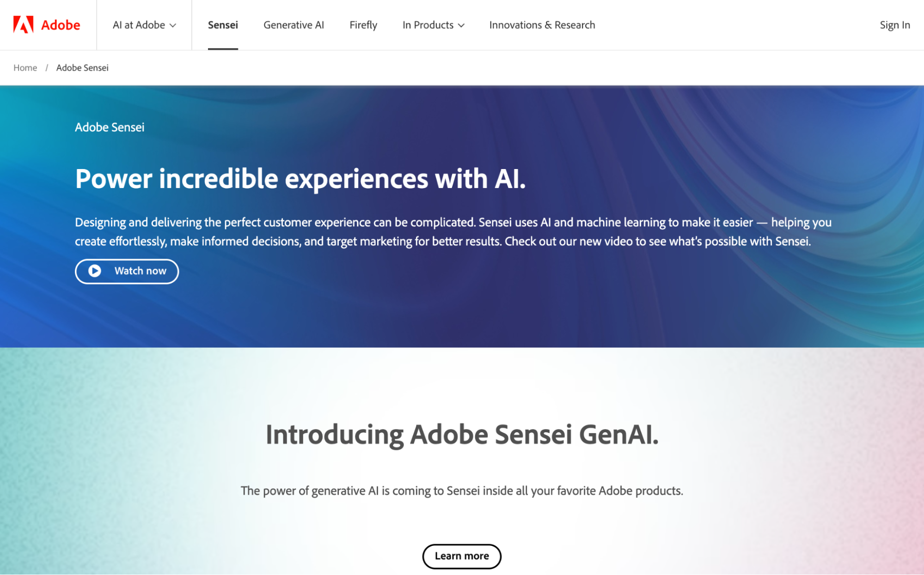The width and height of the screenshot is (924, 575).
Task: Click the Sign In link
Action: (x=895, y=25)
